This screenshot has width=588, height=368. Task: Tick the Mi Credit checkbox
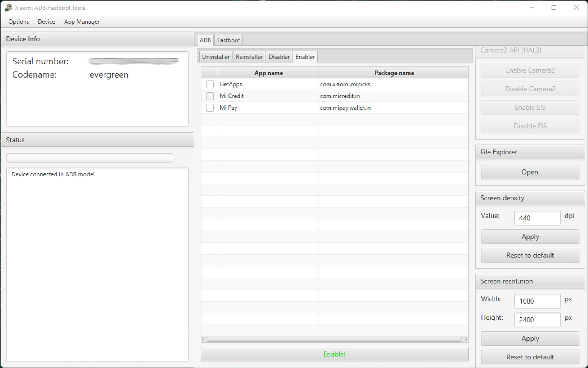tap(210, 96)
